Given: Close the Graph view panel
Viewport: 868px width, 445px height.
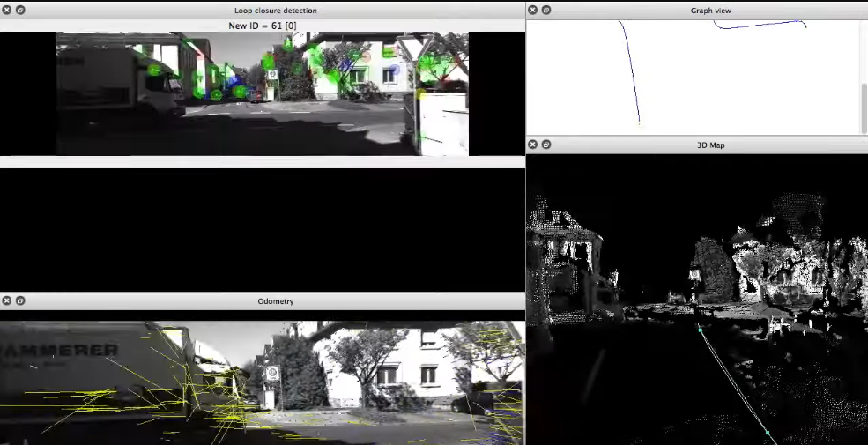Looking at the screenshot, I should [x=533, y=11].
